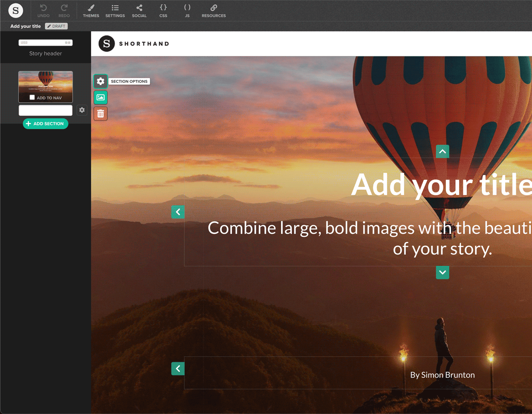Open Social sharing options
Screen dimensions: 532x414
(x=139, y=11)
